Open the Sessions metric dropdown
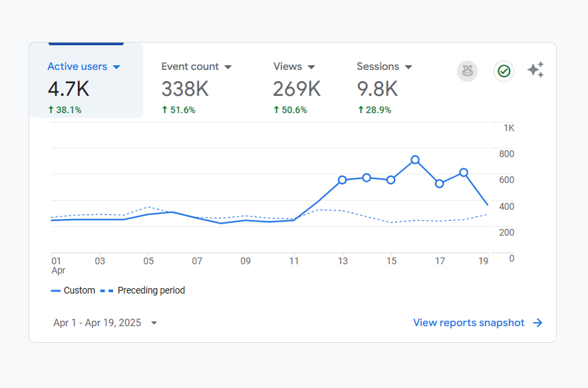The width and height of the screenshot is (588, 388). click(408, 67)
